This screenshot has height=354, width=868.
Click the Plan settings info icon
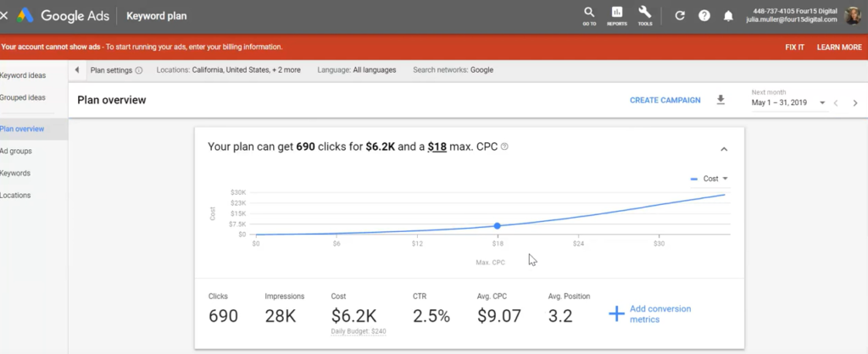coord(139,70)
